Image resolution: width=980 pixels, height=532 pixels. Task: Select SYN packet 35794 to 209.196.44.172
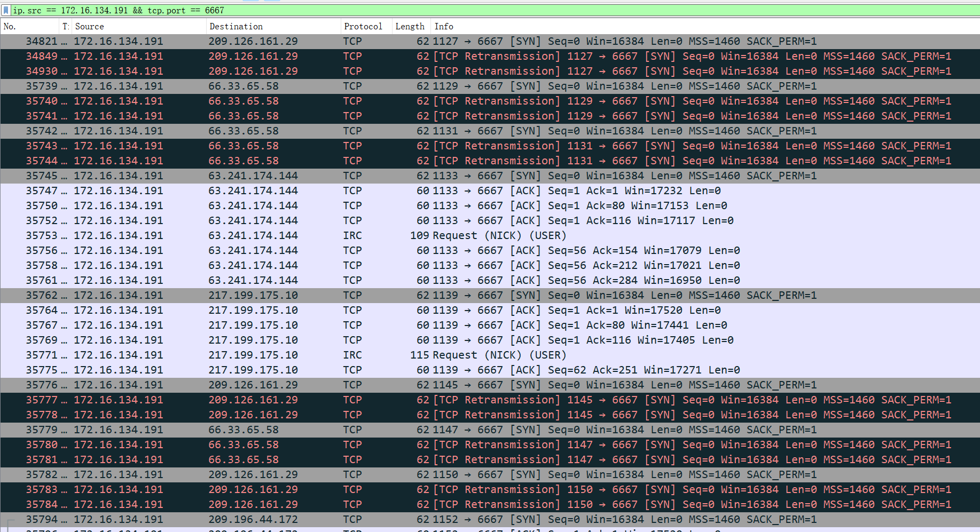490,519
